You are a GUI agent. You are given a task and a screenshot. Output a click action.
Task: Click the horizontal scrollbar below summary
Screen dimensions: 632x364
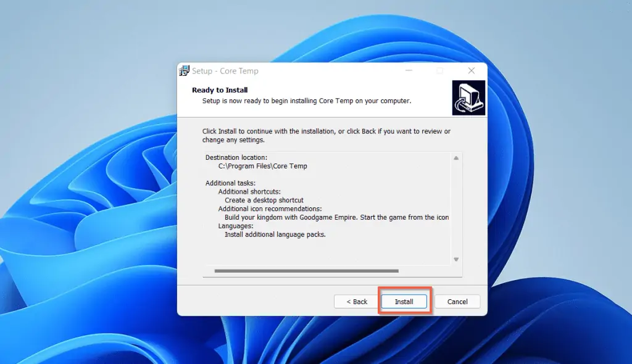coord(309,270)
